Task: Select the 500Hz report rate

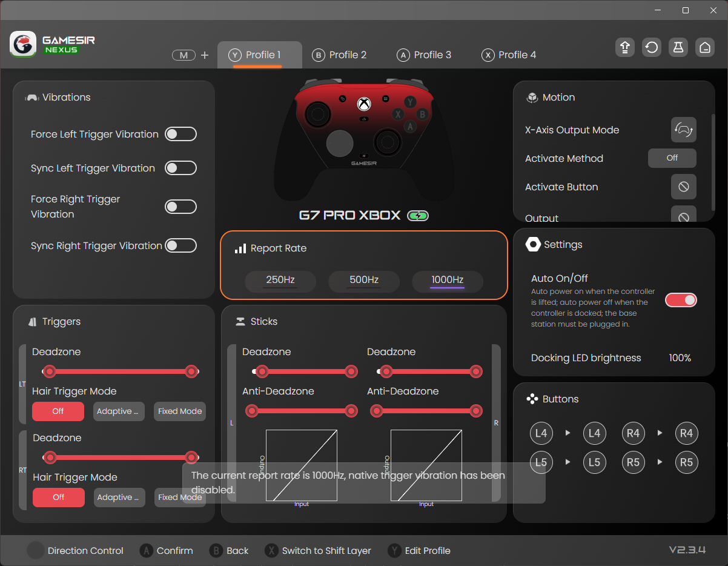Action: [x=364, y=280]
